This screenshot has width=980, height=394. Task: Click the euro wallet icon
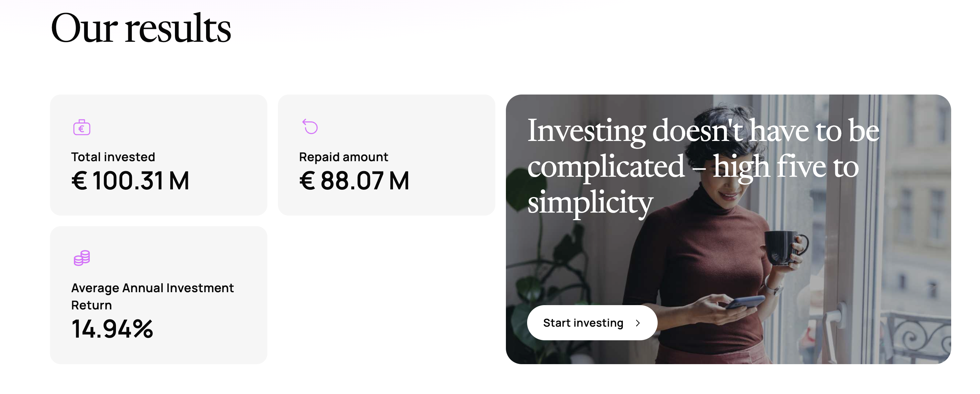82,128
